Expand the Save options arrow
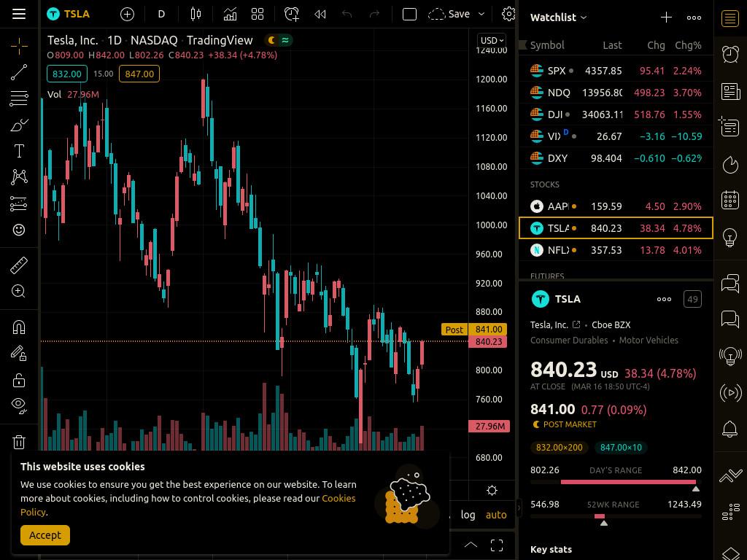 click(x=481, y=15)
